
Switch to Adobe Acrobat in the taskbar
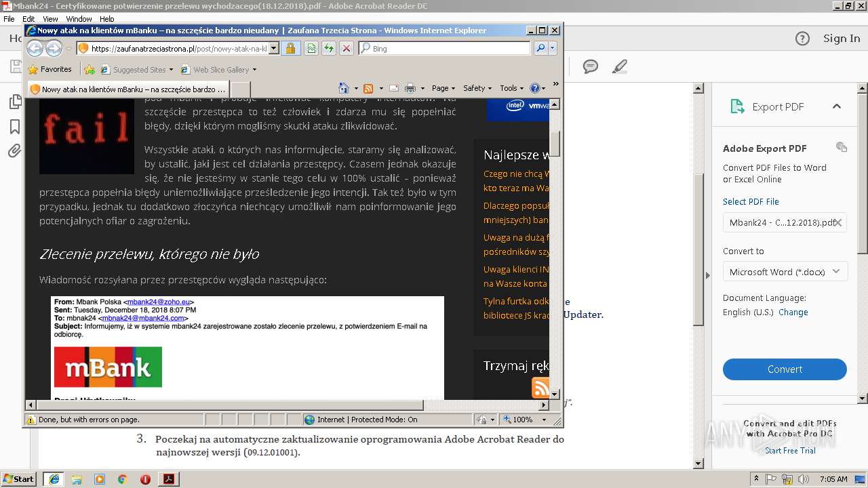[x=168, y=479]
